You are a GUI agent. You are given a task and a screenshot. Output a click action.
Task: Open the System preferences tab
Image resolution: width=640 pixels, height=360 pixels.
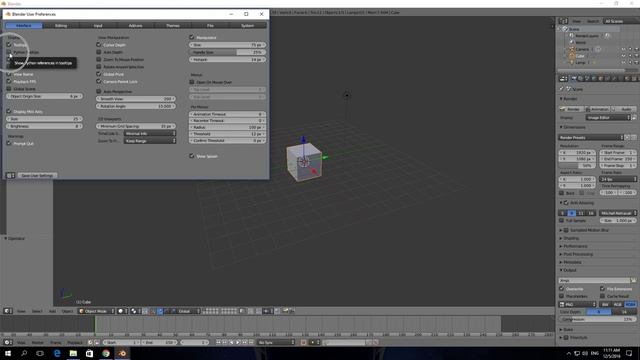pos(247,26)
